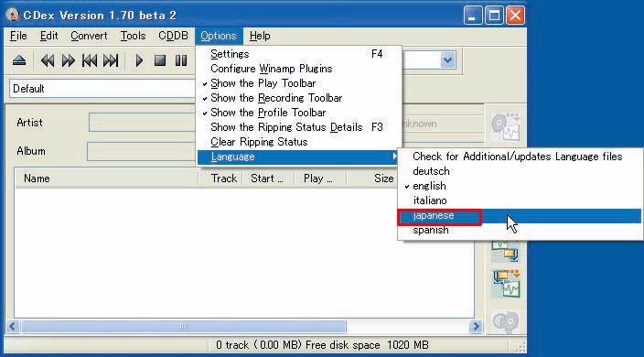Click the convert files icon with orange arrows
Screen dimensions: 644x357
(506, 284)
